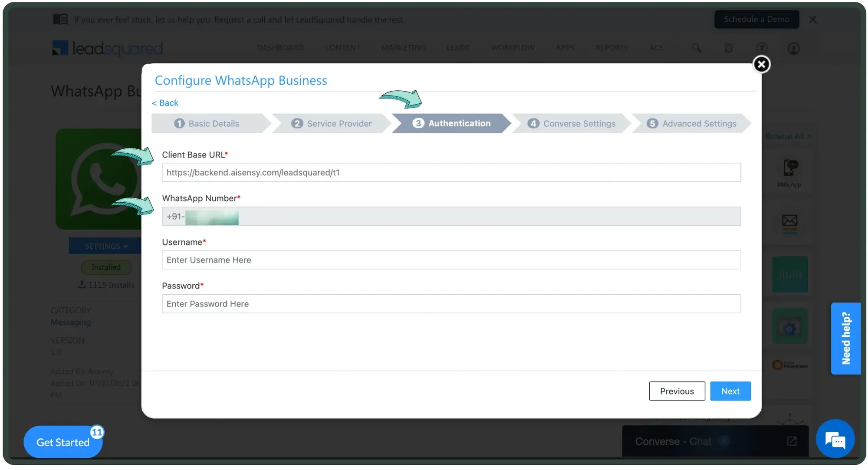
Task: Open the Dashboard menu
Action: pyautogui.click(x=280, y=48)
